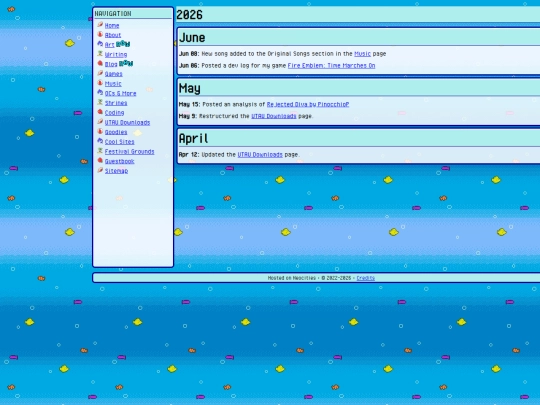This screenshot has width=540, height=405.
Task: Visit the Writing page
Action: pos(116,54)
